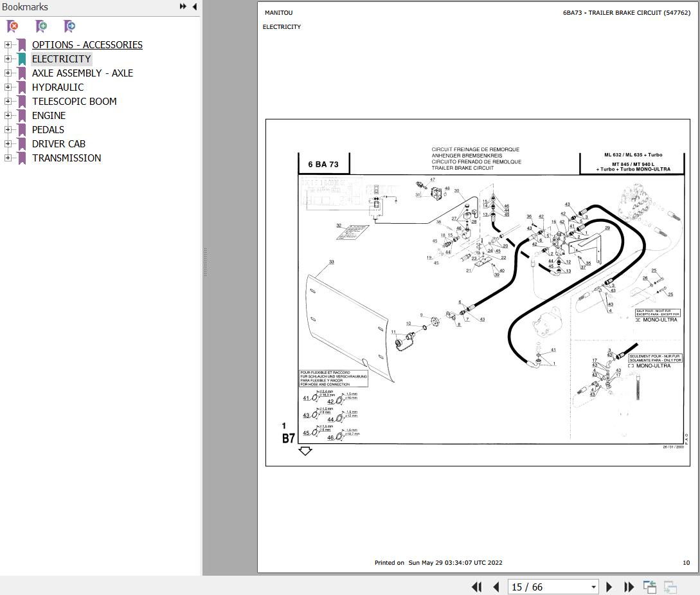Click the OPTIONS - ACCESSORIES bookmark
Screen dimensions: 700x595
click(x=87, y=44)
